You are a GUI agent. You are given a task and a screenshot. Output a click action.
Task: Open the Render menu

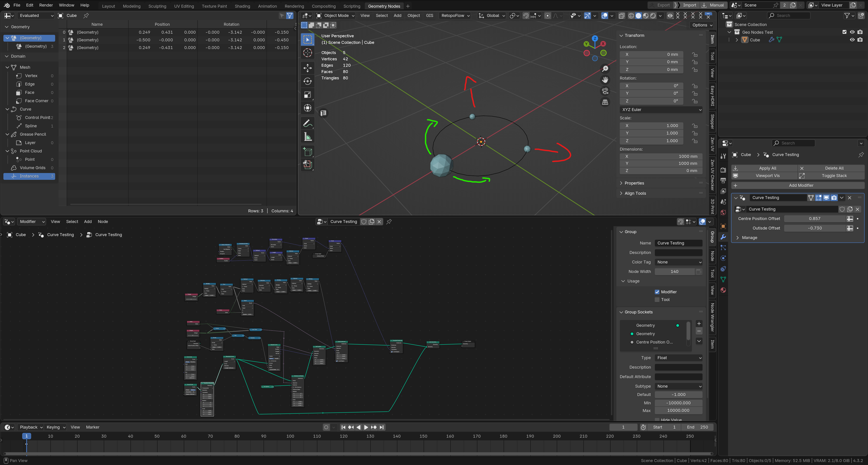point(46,5)
